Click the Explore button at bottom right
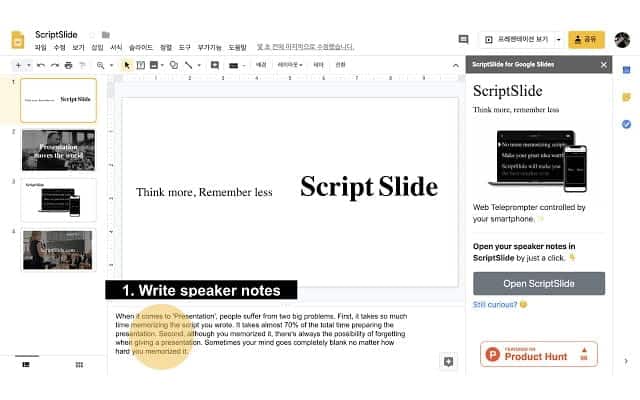Image resolution: width=640 pixels, height=400 pixels. click(x=448, y=362)
